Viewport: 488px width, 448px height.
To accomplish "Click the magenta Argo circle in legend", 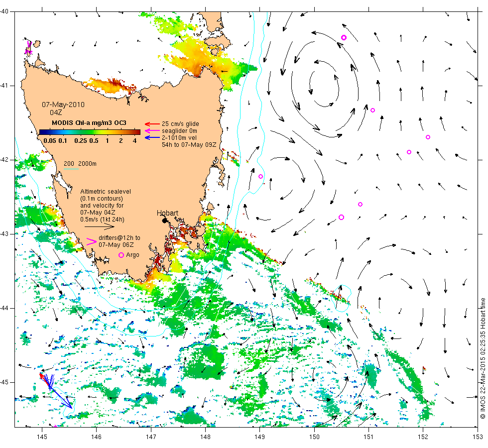I will (x=122, y=255).
